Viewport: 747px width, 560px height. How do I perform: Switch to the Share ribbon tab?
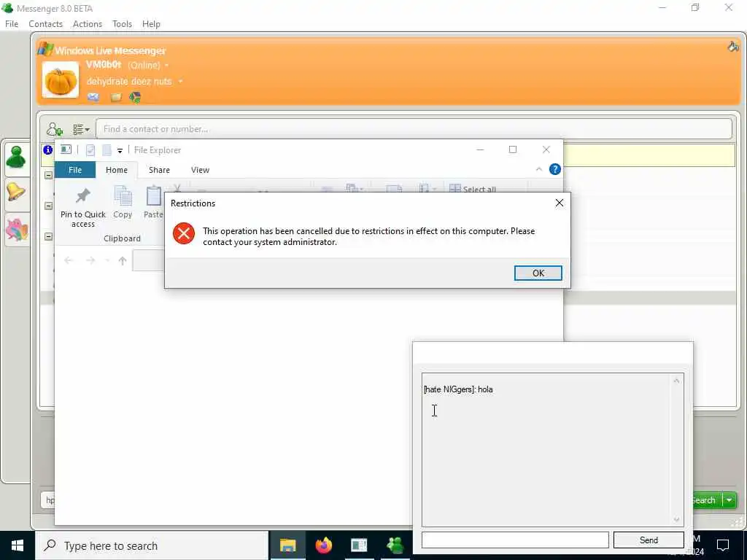(159, 170)
